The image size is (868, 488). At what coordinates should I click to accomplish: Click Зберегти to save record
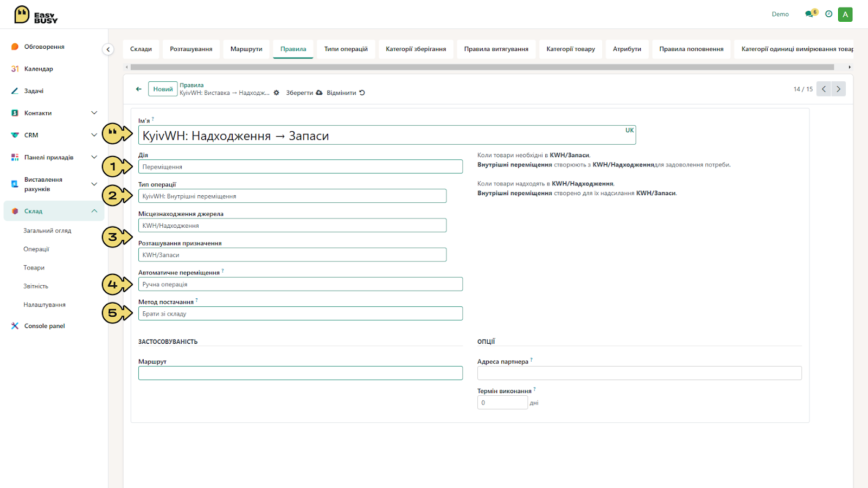[304, 93]
